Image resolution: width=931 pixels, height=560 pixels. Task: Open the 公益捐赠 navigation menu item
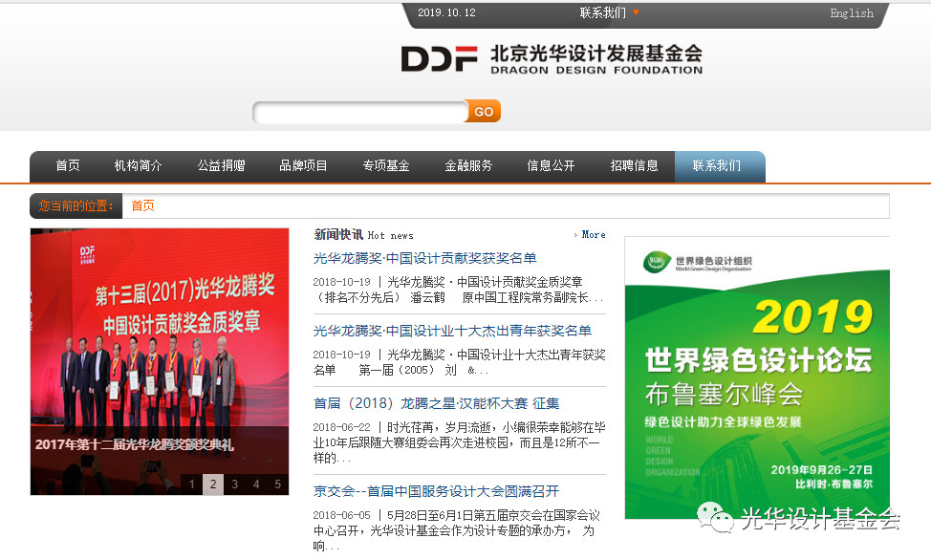point(222,165)
